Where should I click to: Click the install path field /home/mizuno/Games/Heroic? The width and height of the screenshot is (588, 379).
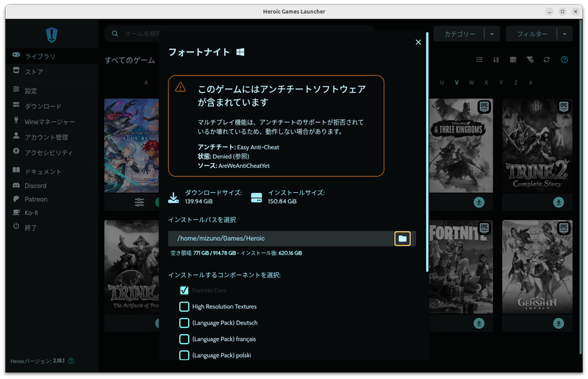click(281, 238)
